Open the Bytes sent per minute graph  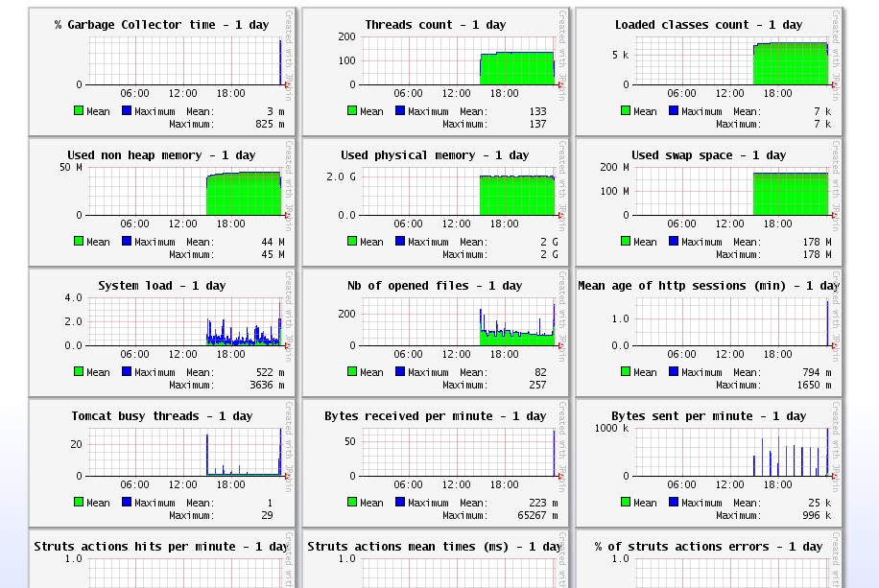click(x=709, y=463)
